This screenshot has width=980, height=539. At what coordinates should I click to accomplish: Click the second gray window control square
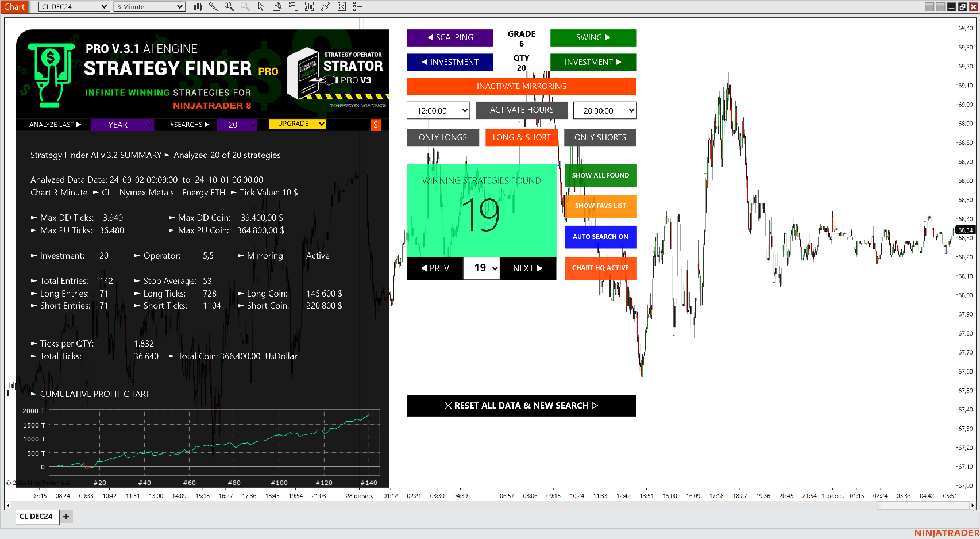(940, 7)
